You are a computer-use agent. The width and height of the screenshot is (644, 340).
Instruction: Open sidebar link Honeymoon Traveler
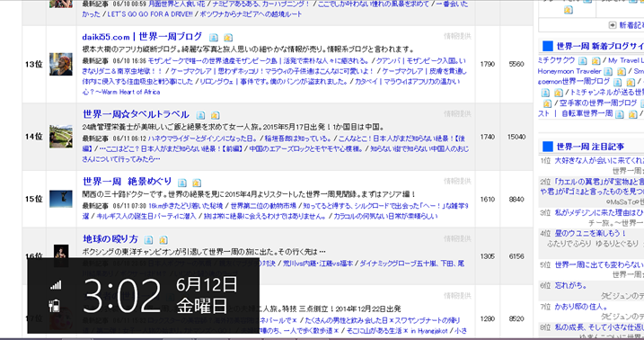[569, 71]
